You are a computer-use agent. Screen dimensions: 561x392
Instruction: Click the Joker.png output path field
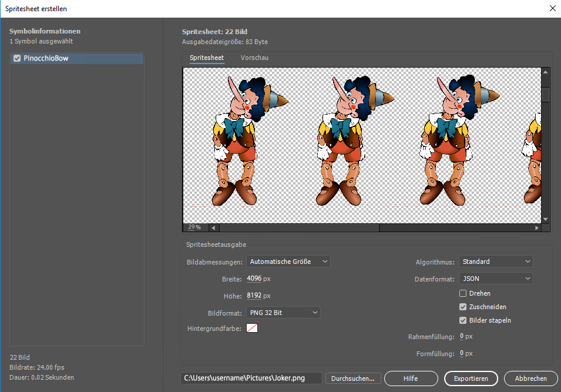click(x=251, y=378)
